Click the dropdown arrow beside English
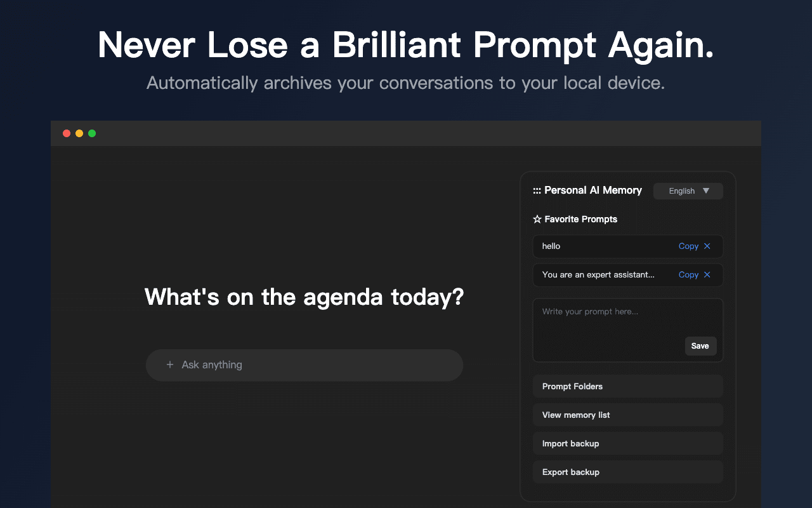This screenshot has height=508, width=812. (x=706, y=190)
